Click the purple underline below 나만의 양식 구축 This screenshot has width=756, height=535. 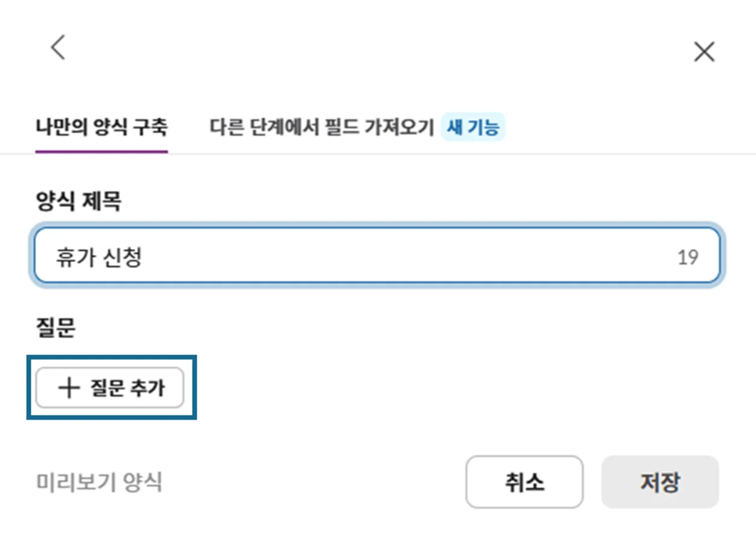coord(101,151)
